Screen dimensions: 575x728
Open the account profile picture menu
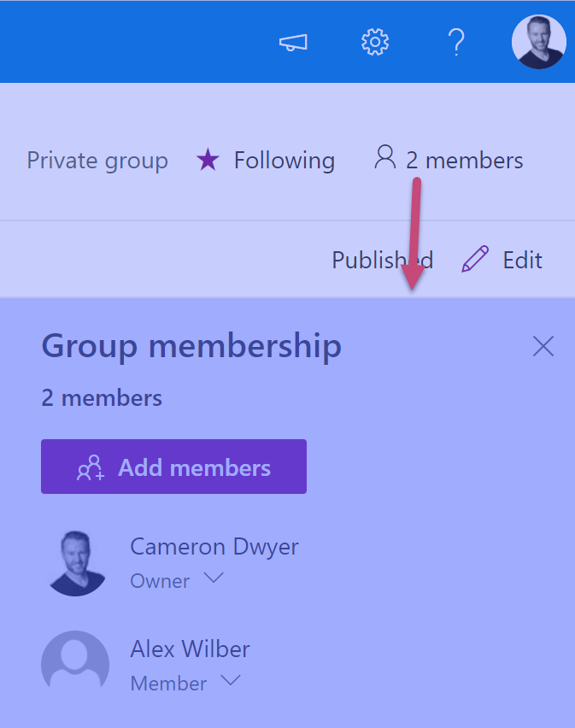click(538, 42)
